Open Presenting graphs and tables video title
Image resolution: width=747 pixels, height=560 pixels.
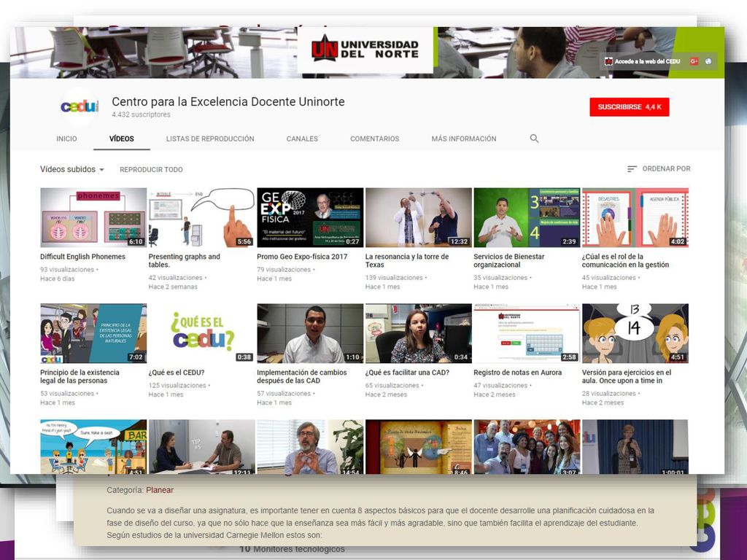pos(184,260)
